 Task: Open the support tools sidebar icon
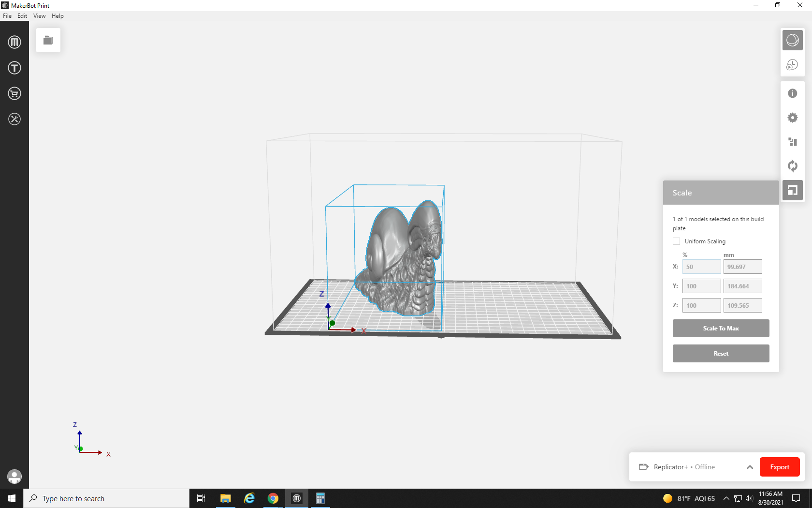coord(14,119)
